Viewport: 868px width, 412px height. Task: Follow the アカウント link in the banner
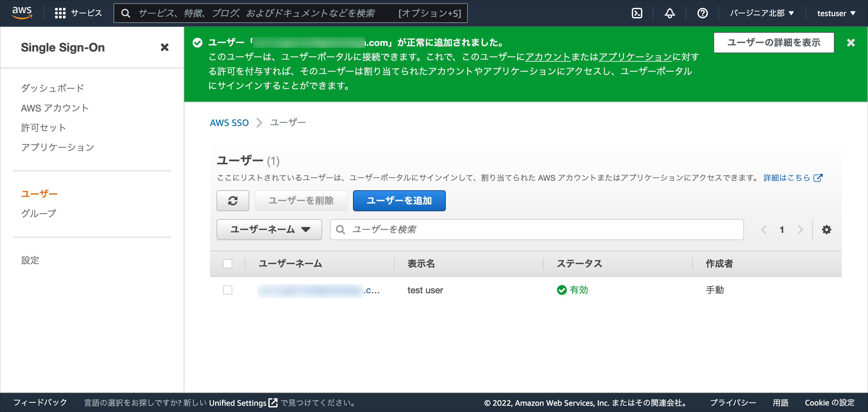click(x=548, y=57)
